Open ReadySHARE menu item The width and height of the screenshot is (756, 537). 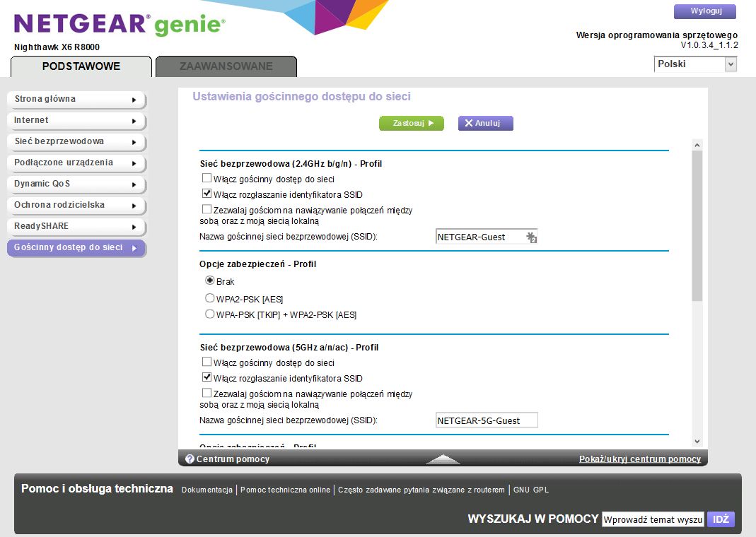pos(76,227)
